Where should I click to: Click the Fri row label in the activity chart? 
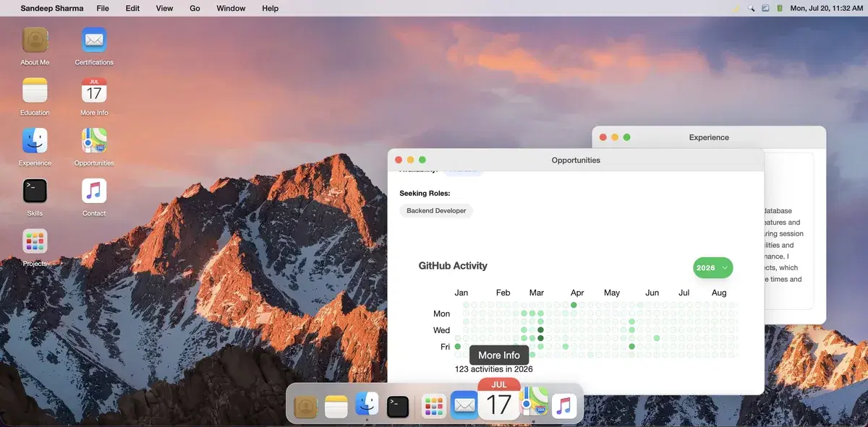pyautogui.click(x=445, y=347)
